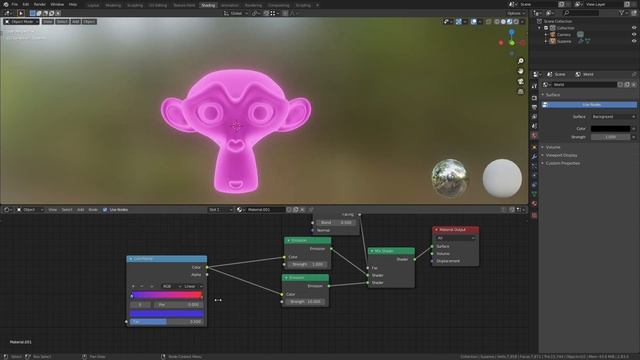Hide Suzanne with its eye icon
This screenshot has height=360, width=640.
[634, 41]
